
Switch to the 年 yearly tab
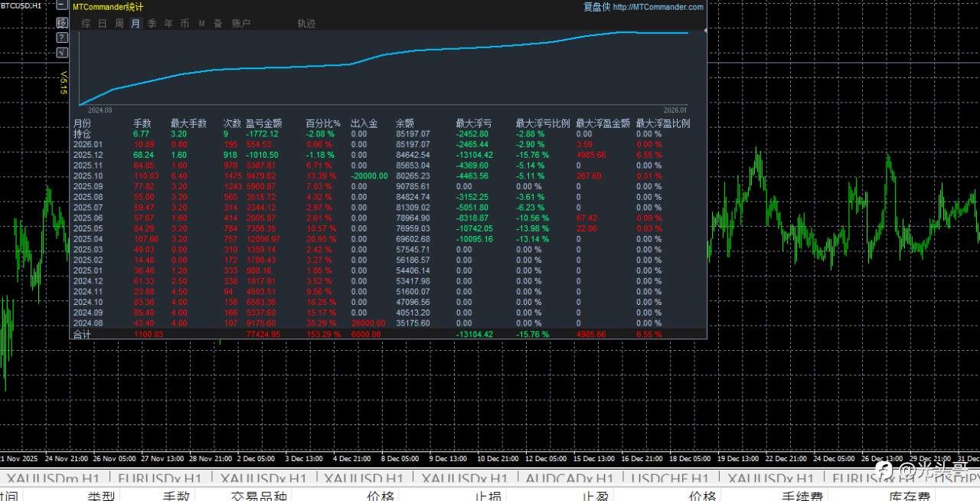168,24
